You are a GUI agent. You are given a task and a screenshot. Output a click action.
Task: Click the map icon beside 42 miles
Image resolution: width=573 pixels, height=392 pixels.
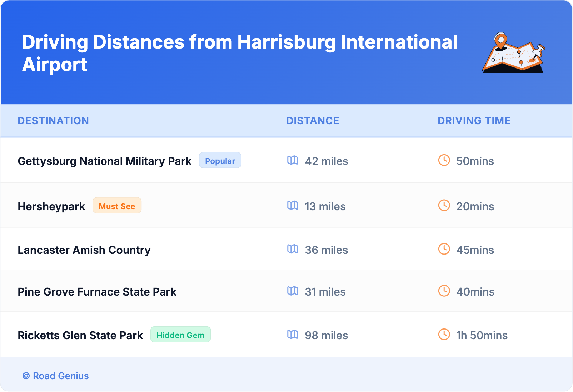tap(293, 160)
